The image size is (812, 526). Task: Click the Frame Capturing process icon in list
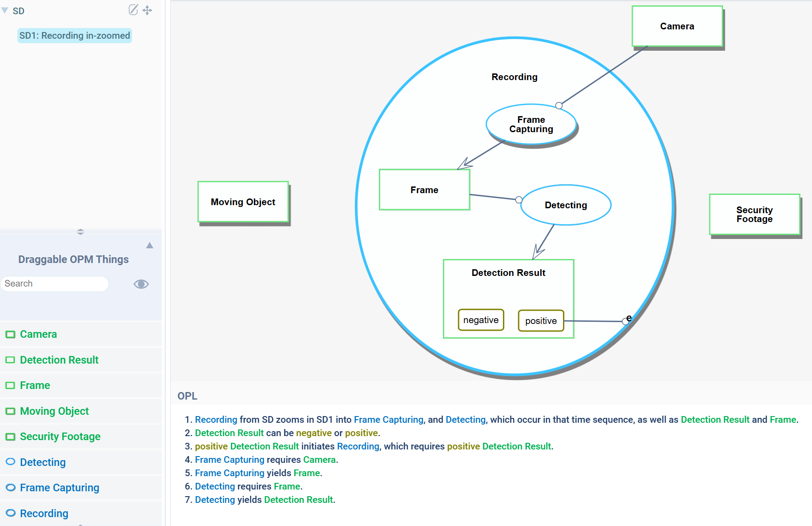tap(10, 488)
